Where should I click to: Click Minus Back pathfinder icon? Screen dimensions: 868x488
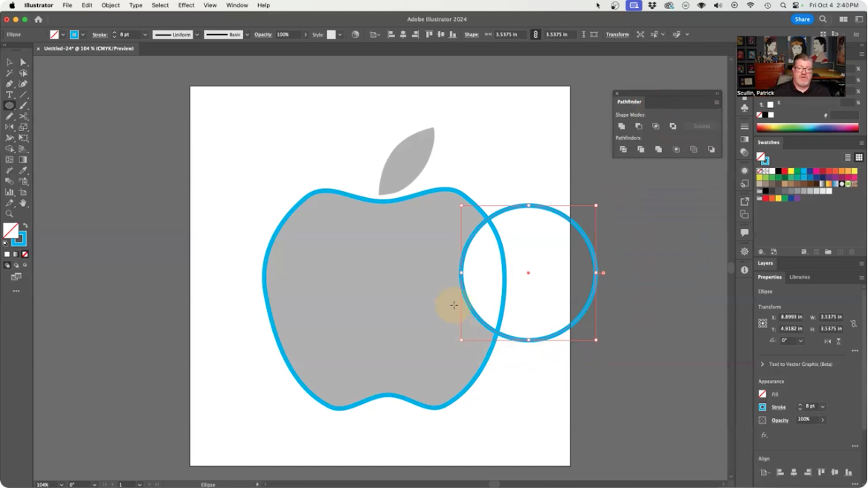pos(711,150)
